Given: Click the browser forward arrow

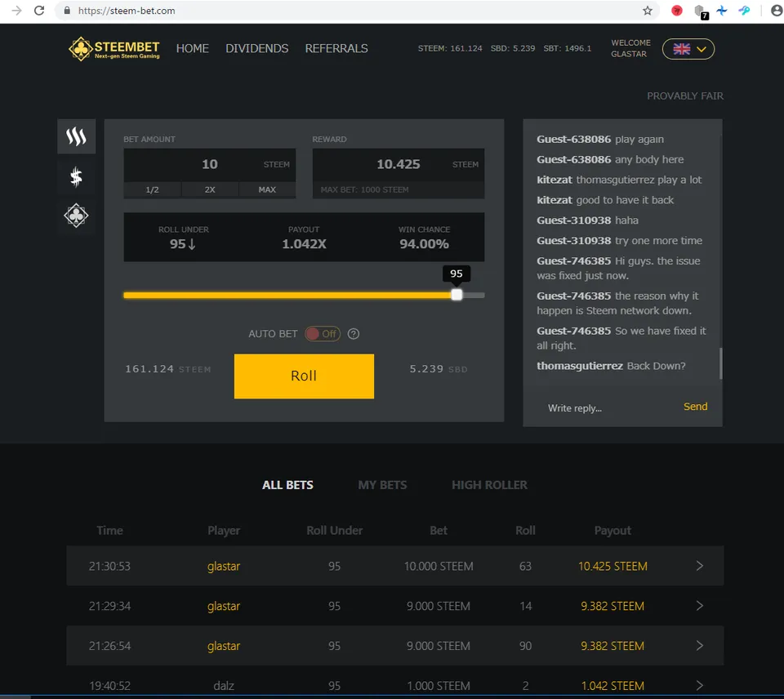Looking at the screenshot, I should [x=16, y=11].
